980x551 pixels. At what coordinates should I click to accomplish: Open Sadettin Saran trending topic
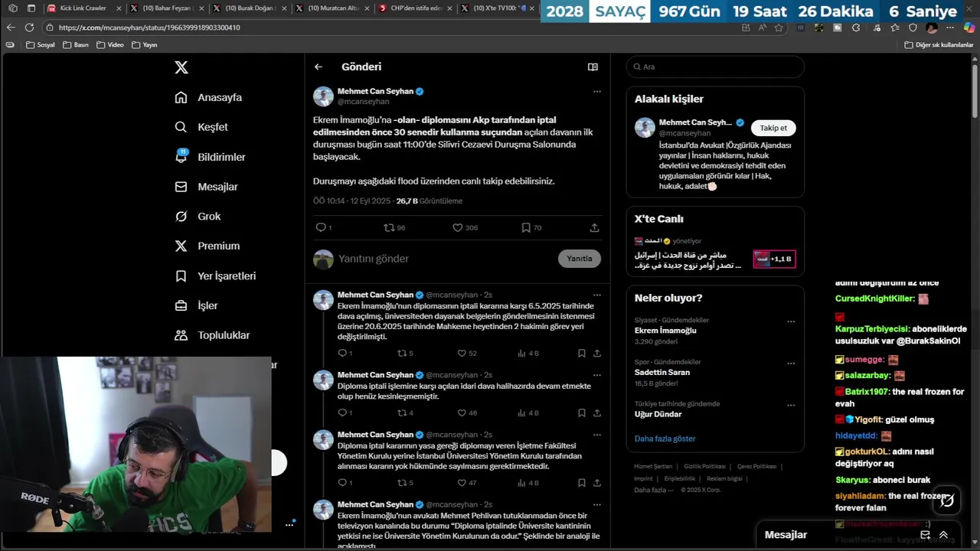[662, 372]
